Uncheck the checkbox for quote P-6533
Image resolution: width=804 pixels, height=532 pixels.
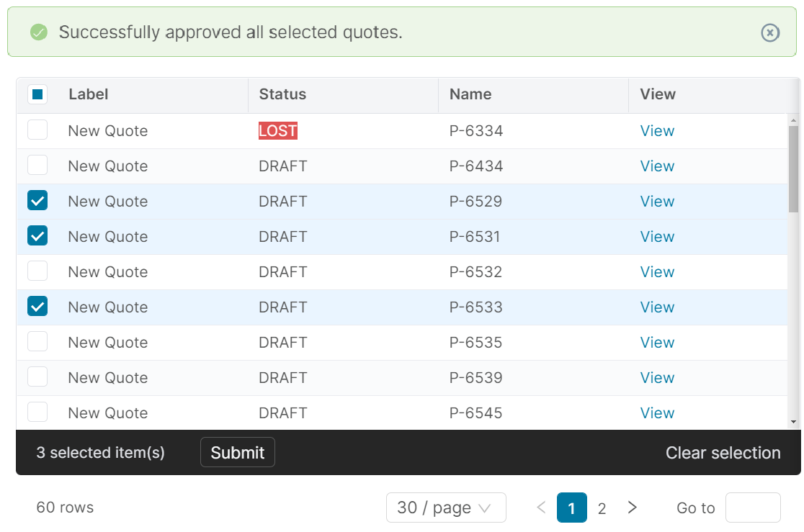pyautogui.click(x=37, y=306)
